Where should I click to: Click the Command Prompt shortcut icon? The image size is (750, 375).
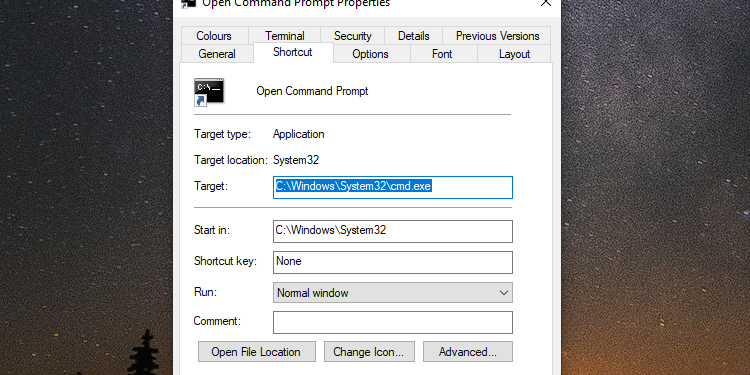coord(209,92)
